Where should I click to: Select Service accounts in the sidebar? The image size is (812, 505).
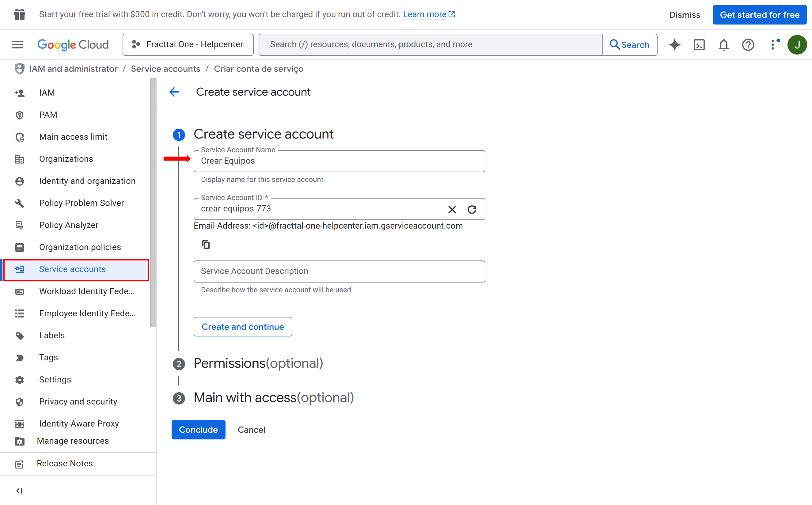[72, 269]
